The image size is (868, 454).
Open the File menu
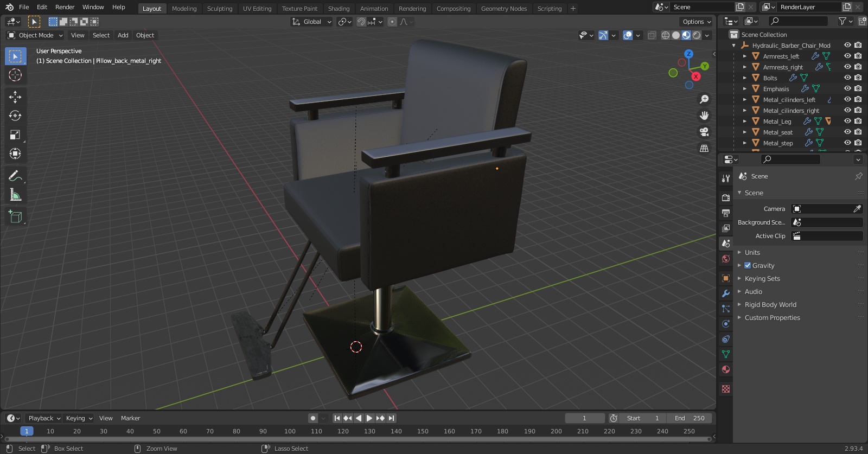[x=24, y=7]
